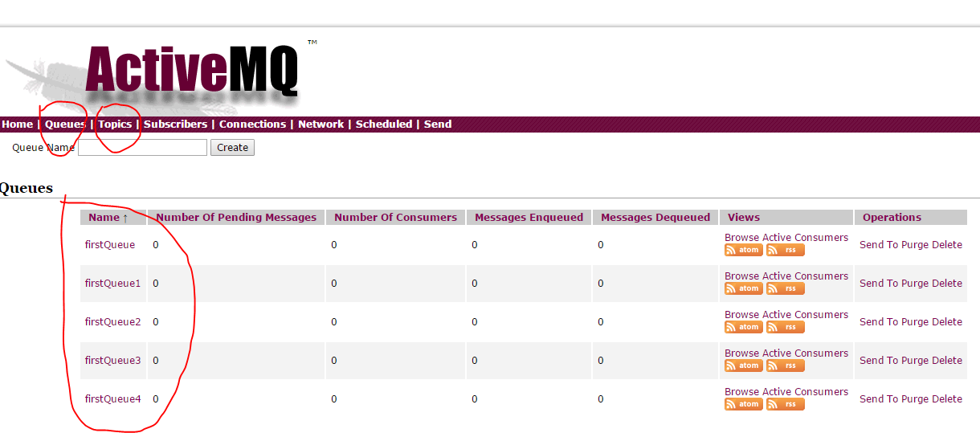Delete the firstQueue queue
Image resolution: width=980 pixels, height=433 pixels.
pyautogui.click(x=947, y=245)
